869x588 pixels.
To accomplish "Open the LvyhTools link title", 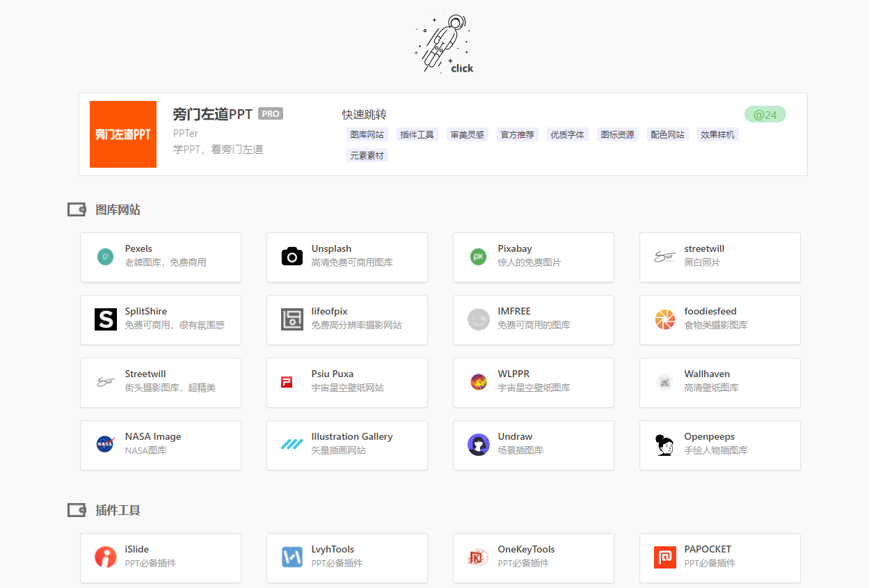I will [x=333, y=549].
